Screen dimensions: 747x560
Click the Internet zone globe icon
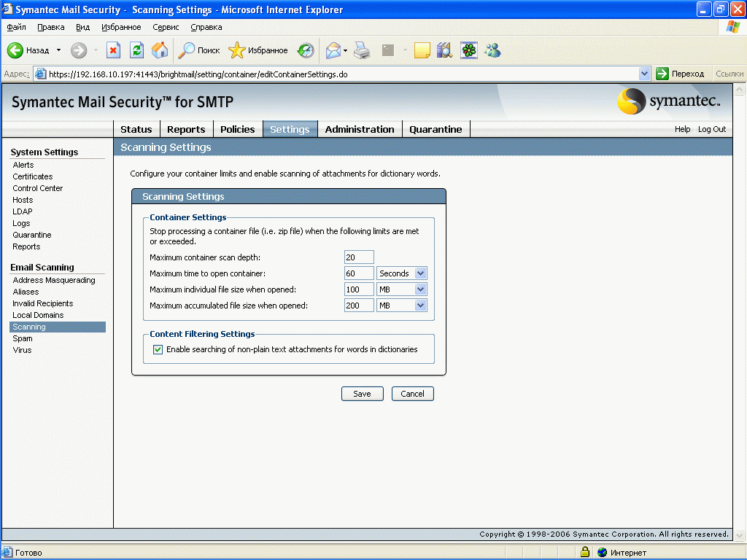tap(602, 553)
